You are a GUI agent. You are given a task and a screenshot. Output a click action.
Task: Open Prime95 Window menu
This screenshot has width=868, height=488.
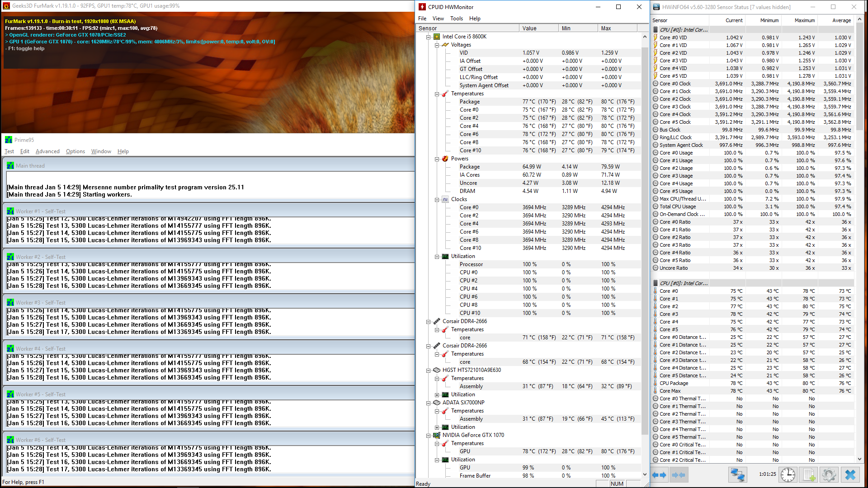click(101, 151)
